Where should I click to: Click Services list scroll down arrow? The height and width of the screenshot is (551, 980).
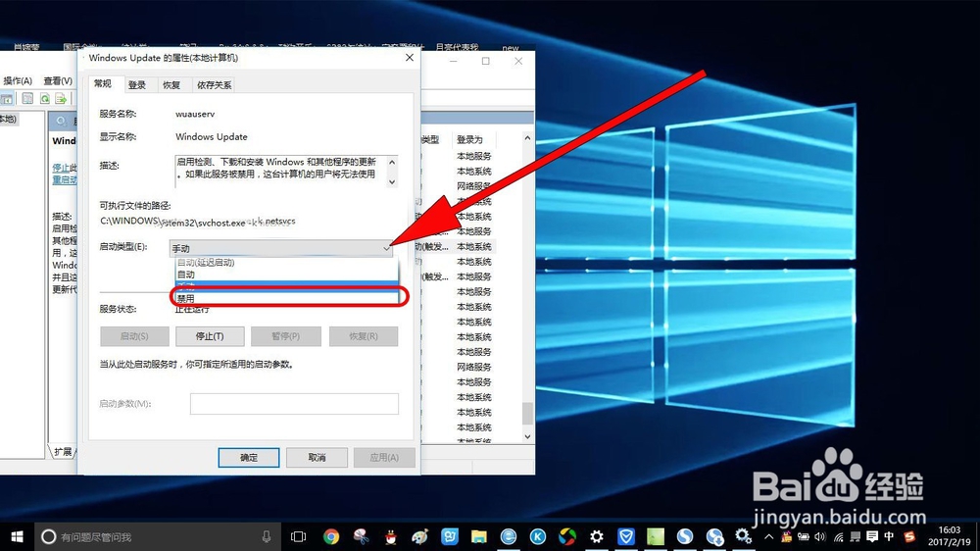(x=527, y=436)
